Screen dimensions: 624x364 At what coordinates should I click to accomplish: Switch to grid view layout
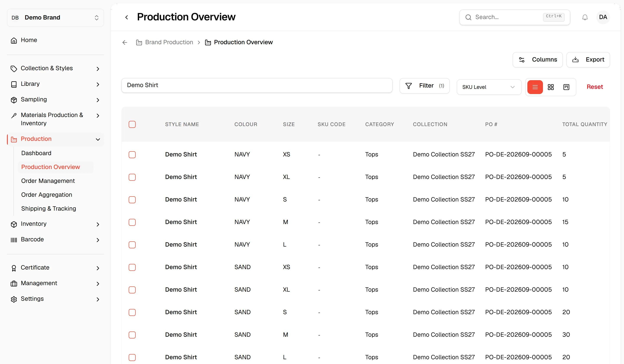pyautogui.click(x=551, y=87)
